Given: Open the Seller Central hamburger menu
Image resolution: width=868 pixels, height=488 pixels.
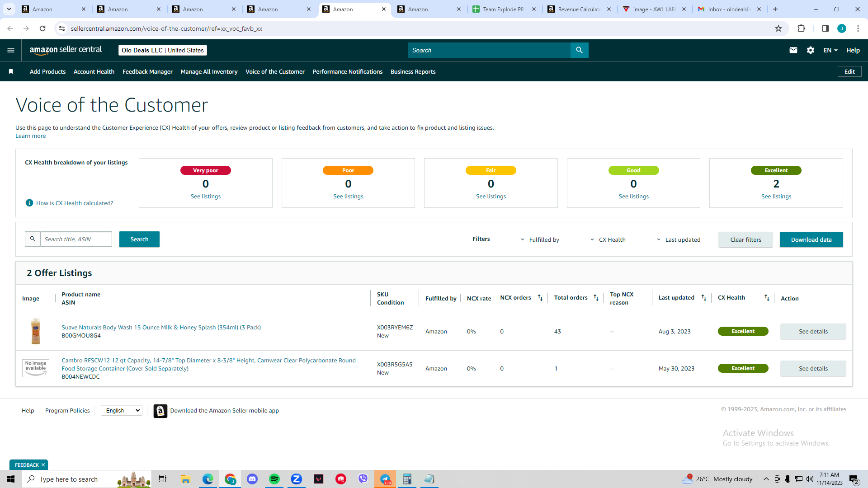Looking at the screenshot, I should pyautogui.click(x=11, y=50).
